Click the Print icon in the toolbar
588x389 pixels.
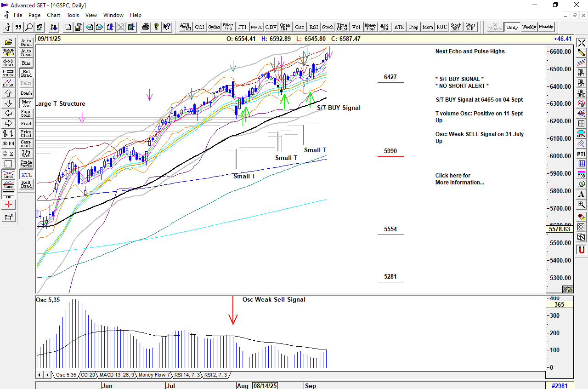point(146,27)
